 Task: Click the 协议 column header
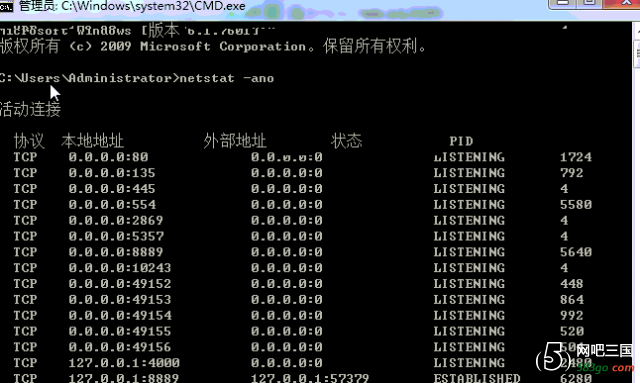29,141
